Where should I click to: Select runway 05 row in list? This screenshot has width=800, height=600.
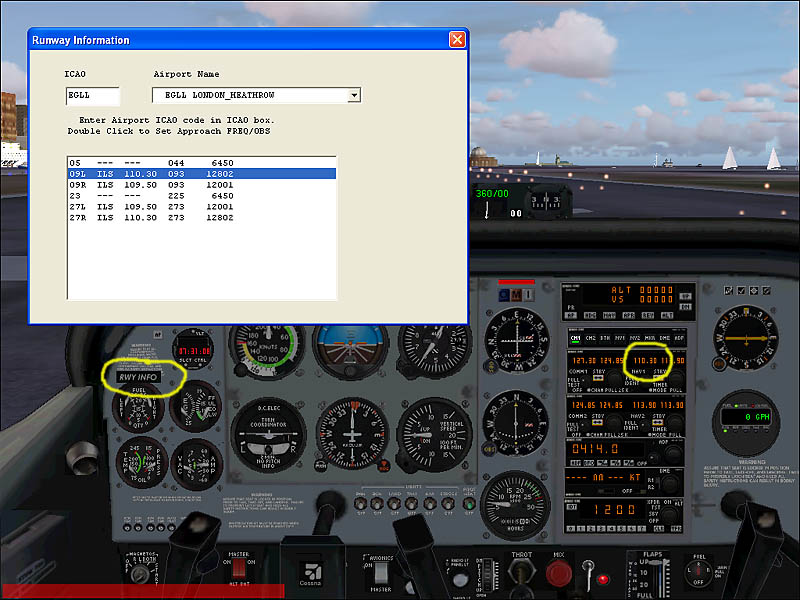tap(202, 163)
